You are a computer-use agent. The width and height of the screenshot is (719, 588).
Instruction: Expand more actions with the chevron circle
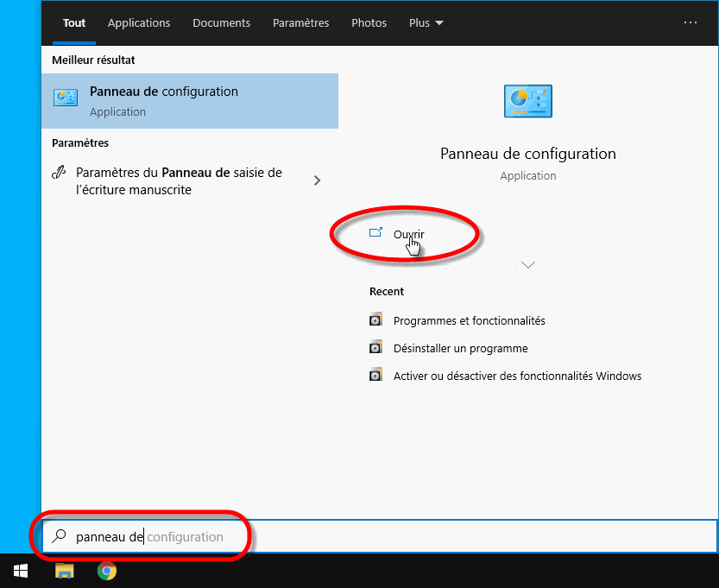tap(528, 265)
